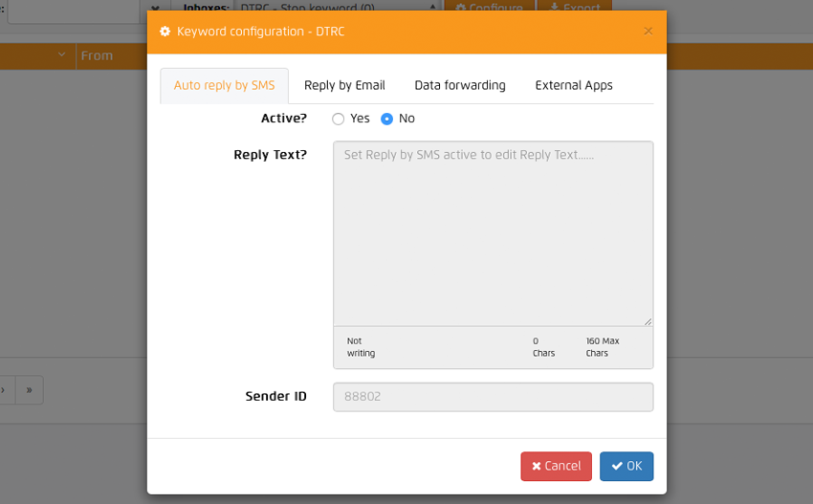Go to last page with double-arrow button

pos(29,390)
